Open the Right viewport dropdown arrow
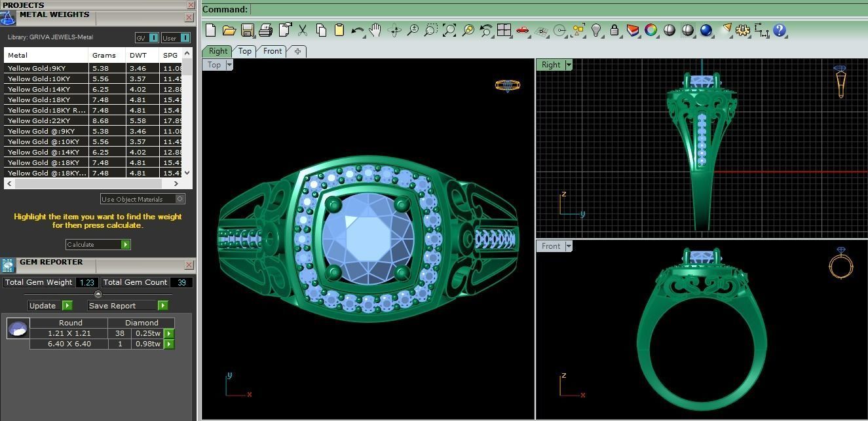Viewport: 868px width, 421px height. (x=569, y=65)
